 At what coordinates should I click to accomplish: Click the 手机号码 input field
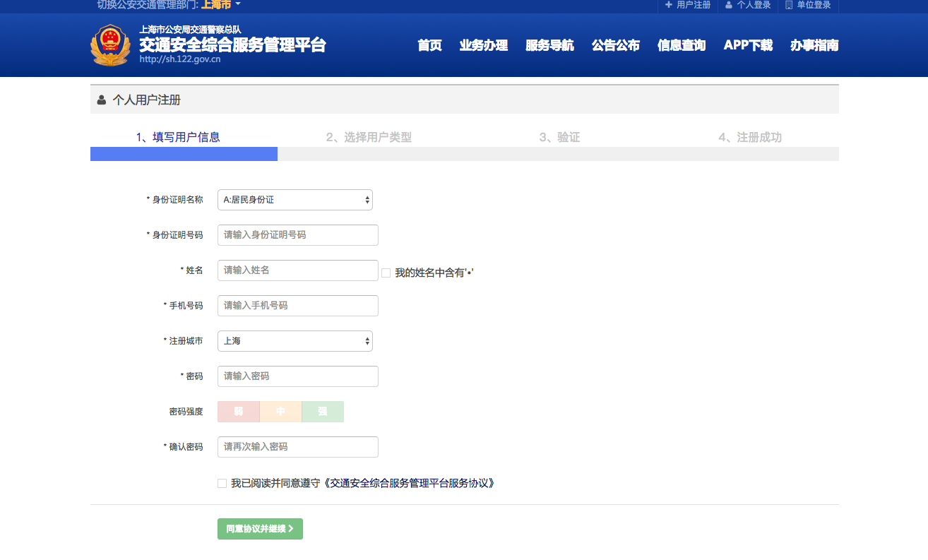point(298,306)
